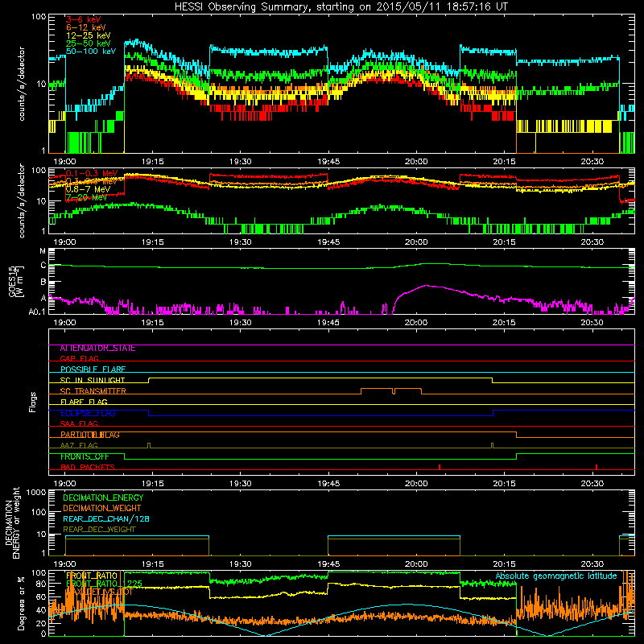Click the M class label on GOES axis

(43, 251)
